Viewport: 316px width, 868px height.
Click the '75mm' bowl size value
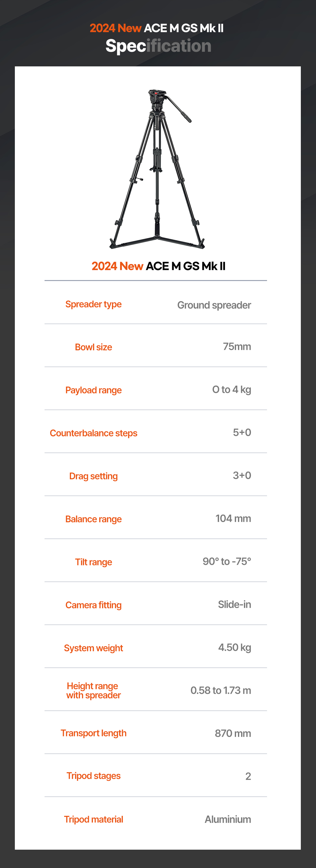click(237, 346)
